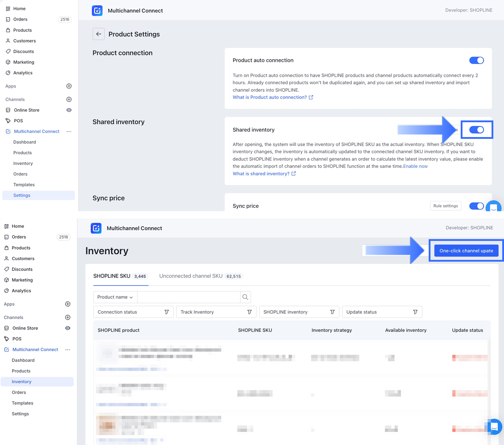
Task: Select the highlighted Settings item in Product Settings sidebar
Action: coord(39,195)
